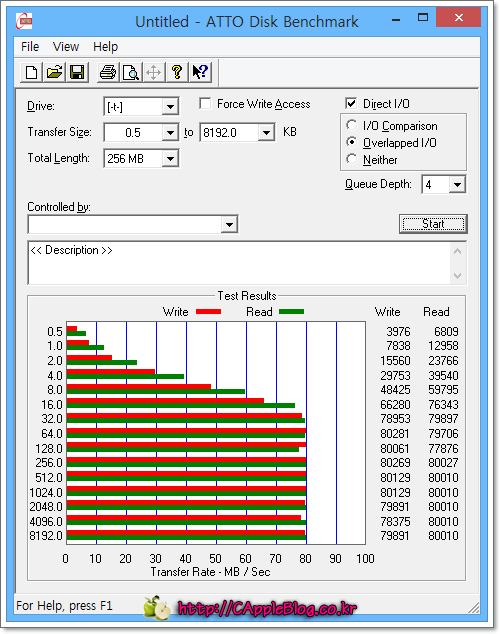Click the read value 12958
Viewport: 500px width, 634px height.
click(x=443, y=346)
